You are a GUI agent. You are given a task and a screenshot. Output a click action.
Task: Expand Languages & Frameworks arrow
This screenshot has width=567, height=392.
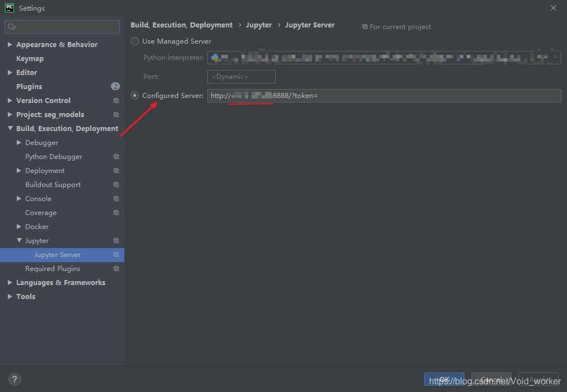10,283
